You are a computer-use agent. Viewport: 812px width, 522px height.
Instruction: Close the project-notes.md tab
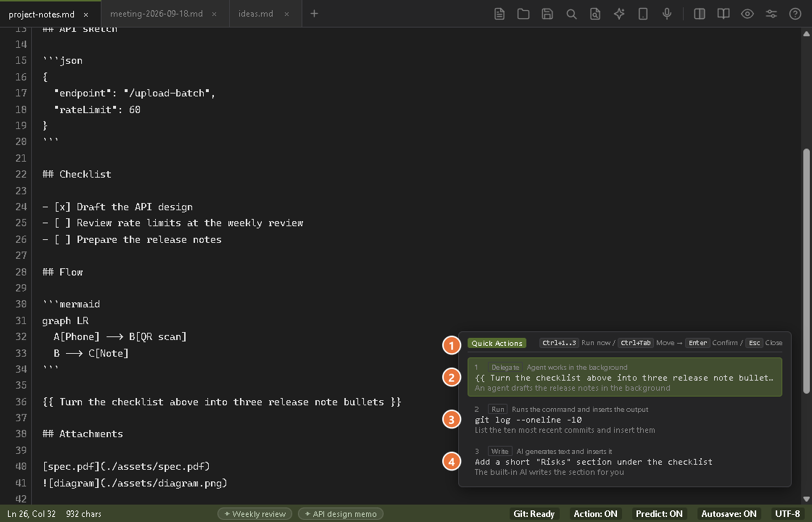click(86, 14)
